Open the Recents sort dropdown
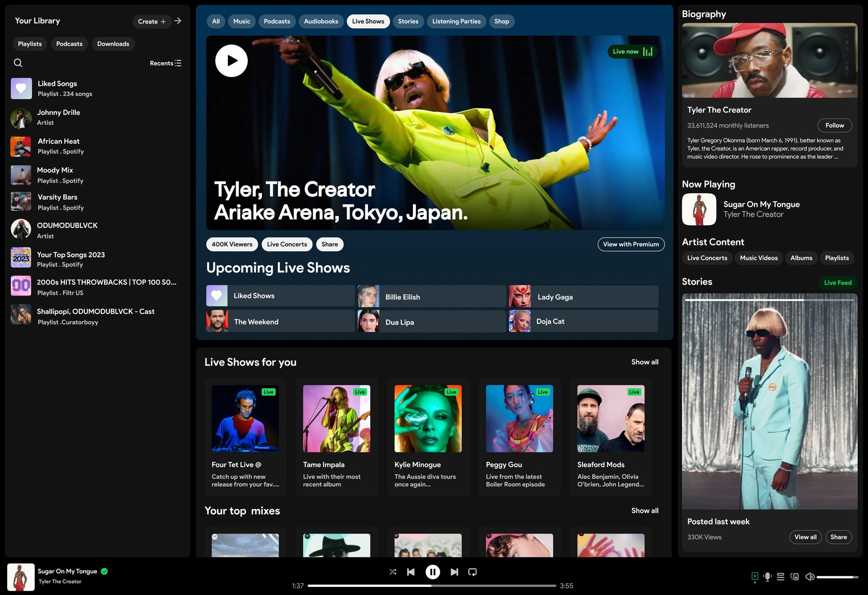 pos(165,63)
